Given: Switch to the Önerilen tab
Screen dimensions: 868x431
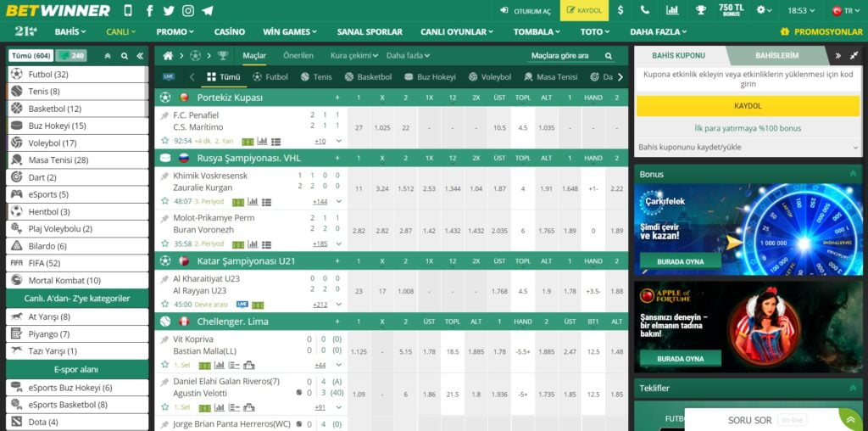Looking at the screenshot, I should coord(298,55).
